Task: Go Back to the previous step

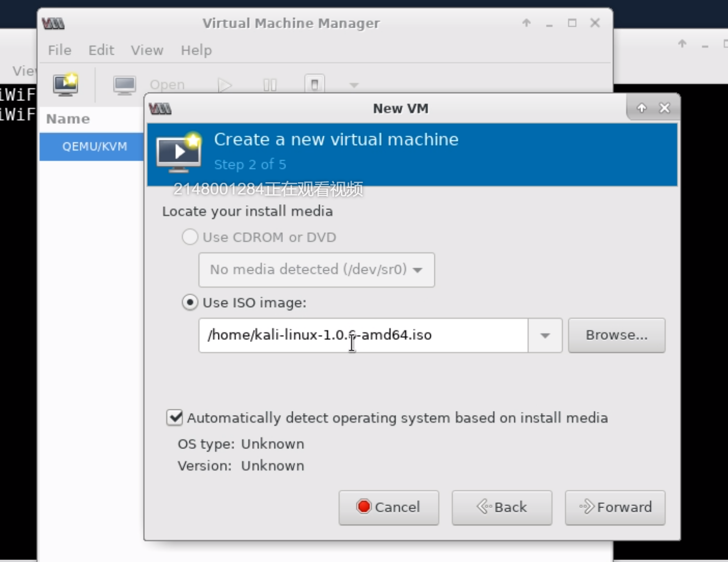Action: tap(502, 507)
